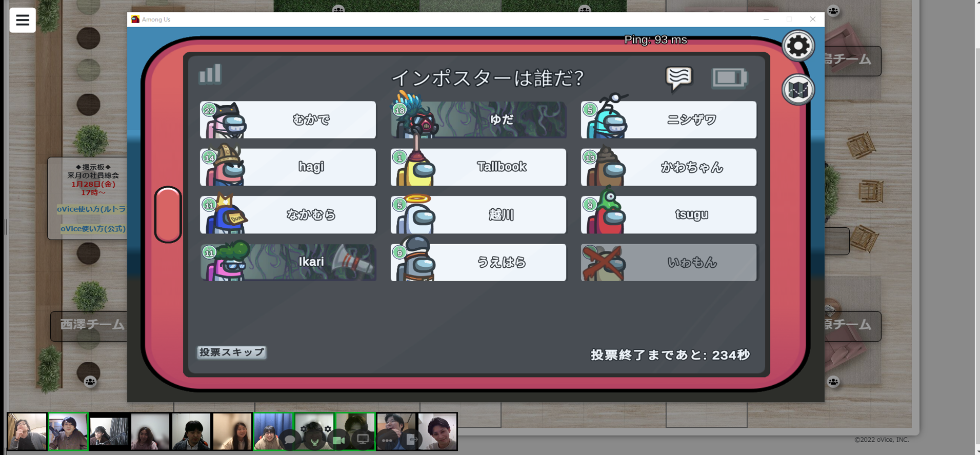Open the oVice使い方(ルトラ link on bulletin board
The width and height of the screenshot is (980, 455).
click(91, 209)
